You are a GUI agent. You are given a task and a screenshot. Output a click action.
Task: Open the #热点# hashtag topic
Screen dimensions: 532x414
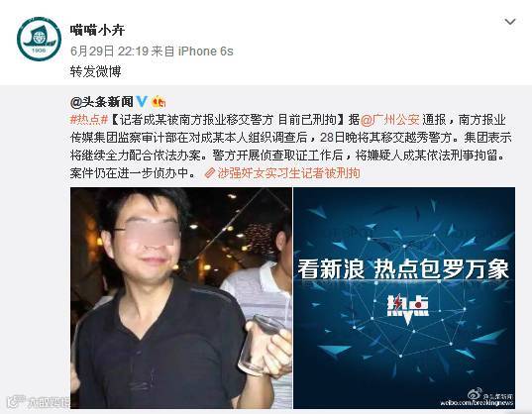[89, 120]
